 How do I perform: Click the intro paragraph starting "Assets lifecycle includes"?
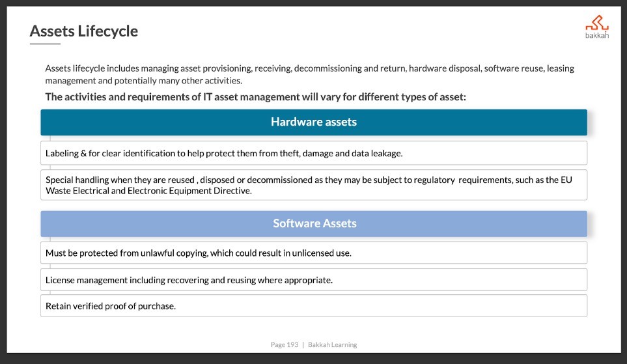pos(309,74)
